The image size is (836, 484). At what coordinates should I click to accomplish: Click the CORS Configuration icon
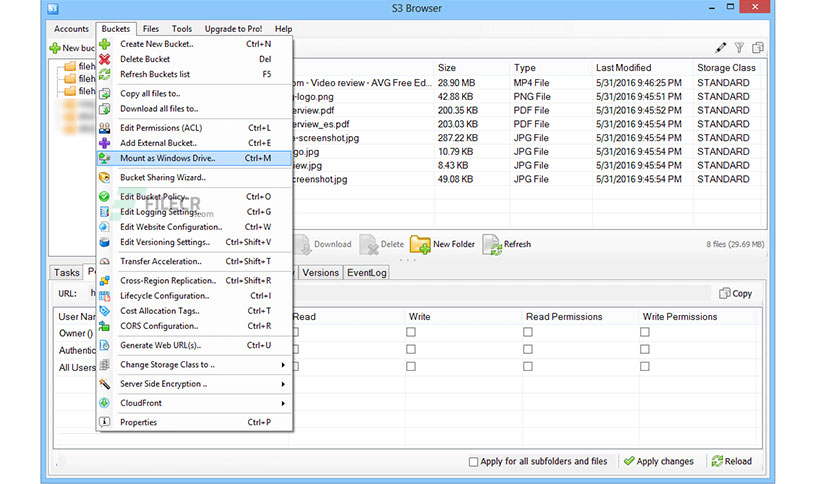(104, 326)
